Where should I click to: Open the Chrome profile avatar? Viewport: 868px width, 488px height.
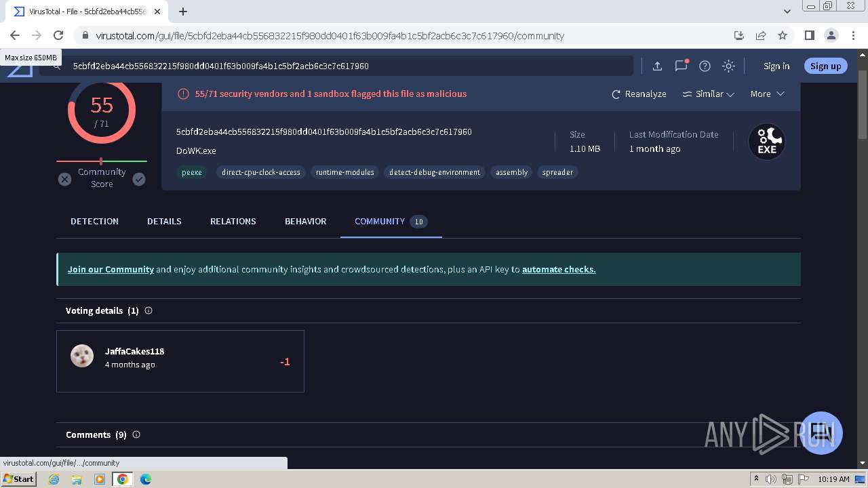pos(831,35)
